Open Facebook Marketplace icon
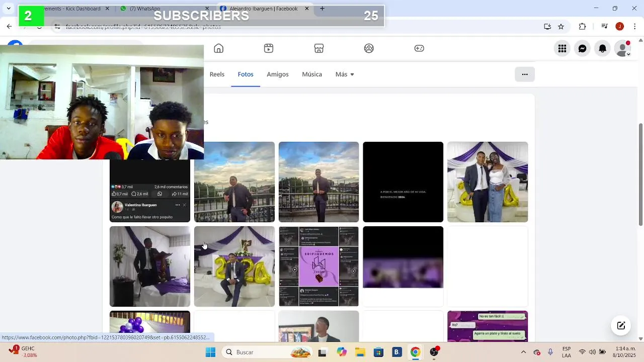Viewport: 644px width, 362px height. pos(319,48)
